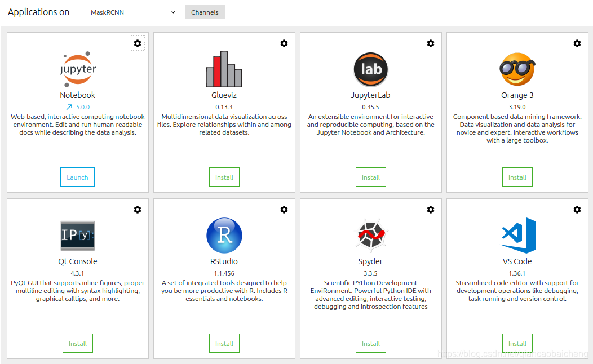Open settings gear on JupyterLab card
The width and height of the screenshot is (593, 364).
point(431,43)
